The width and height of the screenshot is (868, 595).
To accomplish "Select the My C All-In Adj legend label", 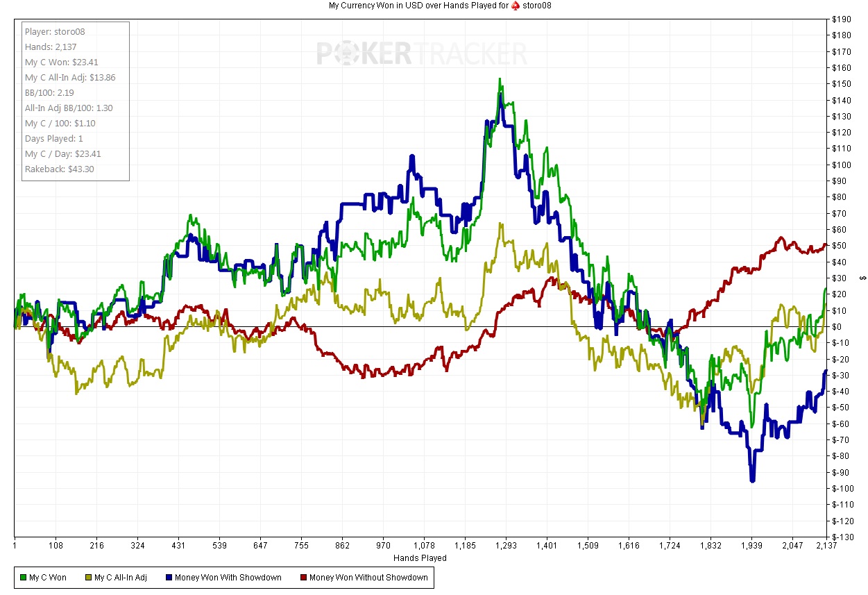I will pyautogui.click(x=120, y=578).
